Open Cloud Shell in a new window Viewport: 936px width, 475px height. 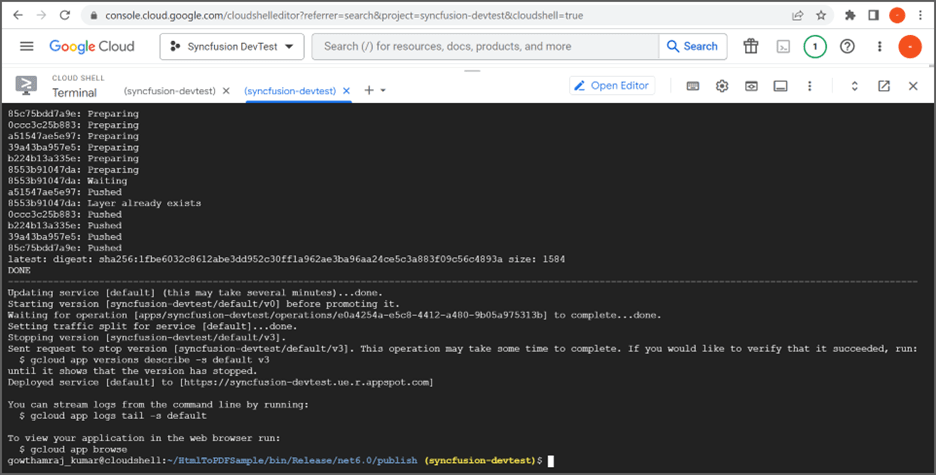(x=884, y=86)
